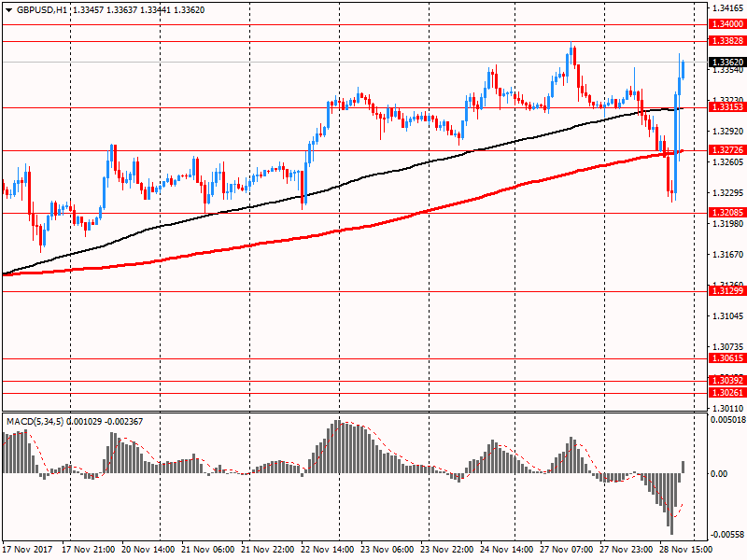The image size is (747, 560).
Task: Click the MACD 0.00 zero scale value
Action: click(x=719, y=474)
